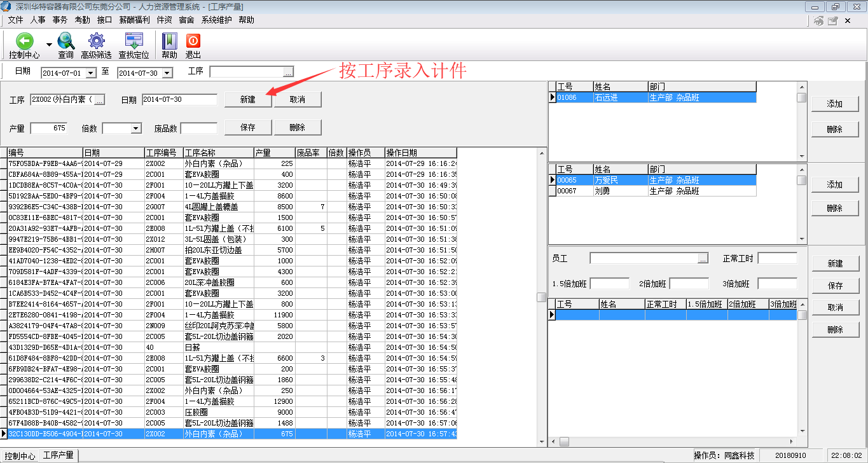Expand the 倍数 combo box

135,128
